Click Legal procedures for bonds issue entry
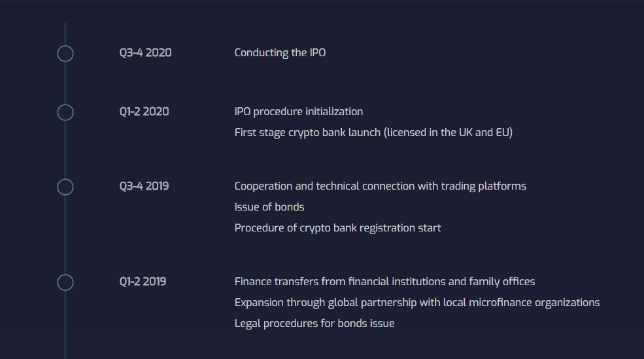The image size is (644, 359). pos(314,324)
